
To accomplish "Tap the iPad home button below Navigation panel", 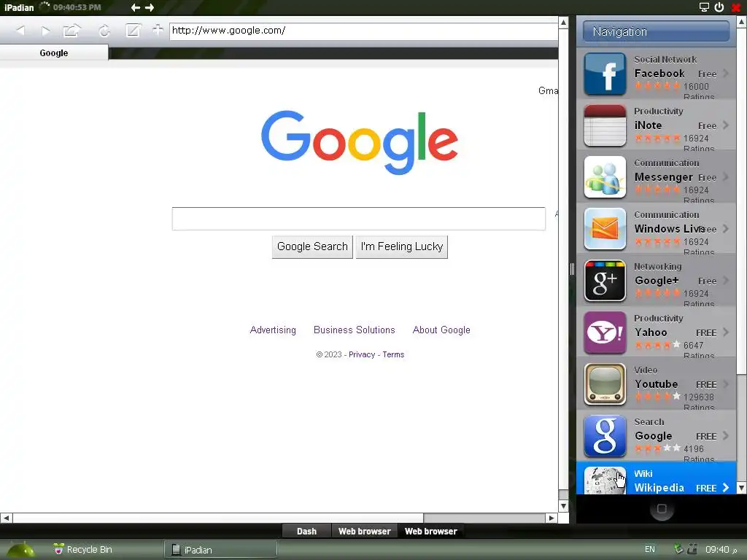I will point(662,509).
